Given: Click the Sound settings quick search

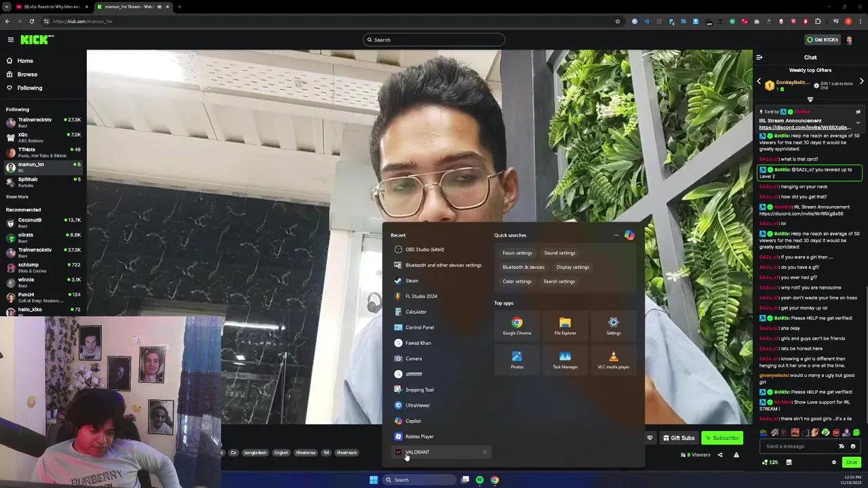Looking at the screenshot, I should pyautogui.click(x=559, y=253).
